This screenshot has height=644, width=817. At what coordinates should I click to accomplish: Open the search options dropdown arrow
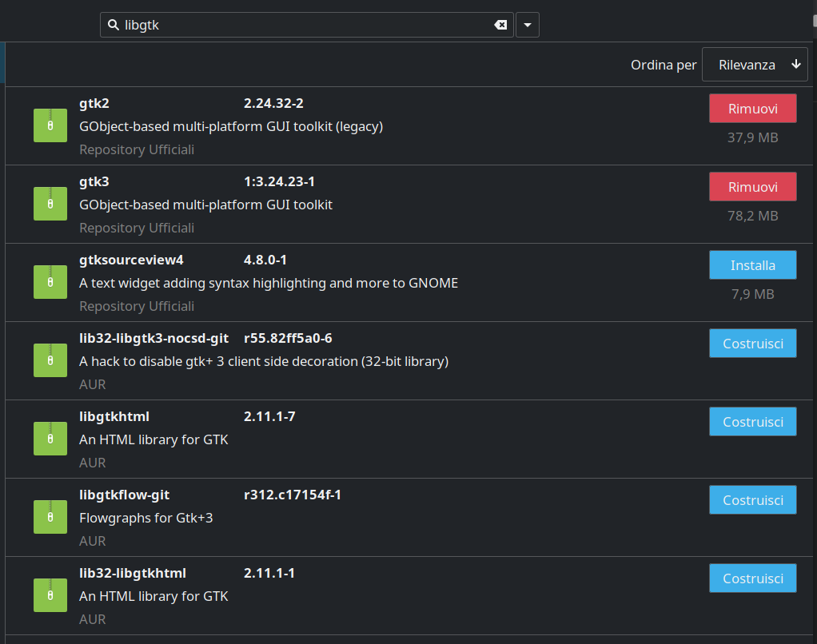point(528,25)
